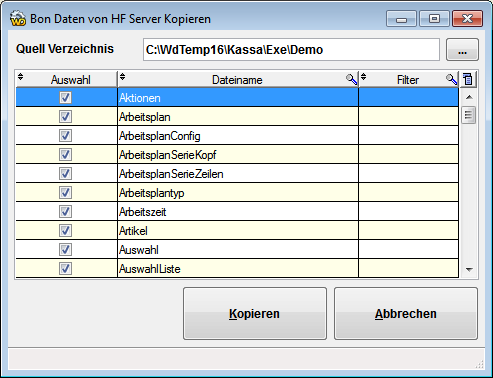The image size is (493, 378).
Task: Toggle the AuswahlListe checkbox
Action: click(x=65, y=268)
